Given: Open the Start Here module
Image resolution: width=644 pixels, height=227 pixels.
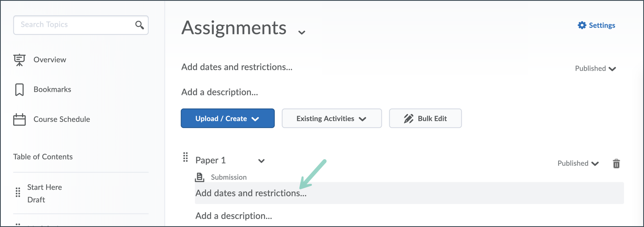Looking at the screenshot, I should [x=45, y=187].
